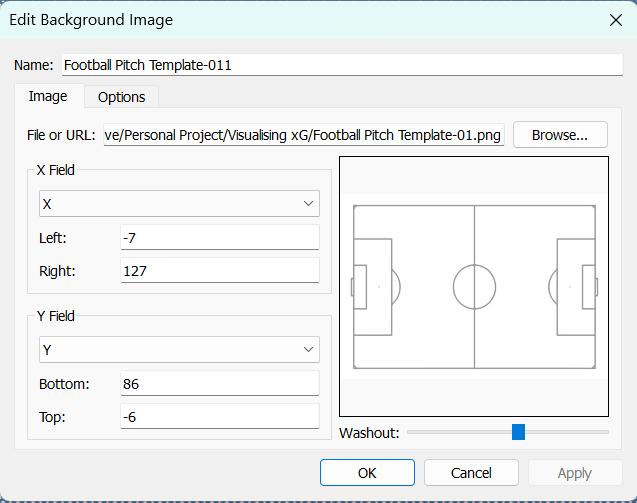Edit the Bottom value field

tap(219, 383)
